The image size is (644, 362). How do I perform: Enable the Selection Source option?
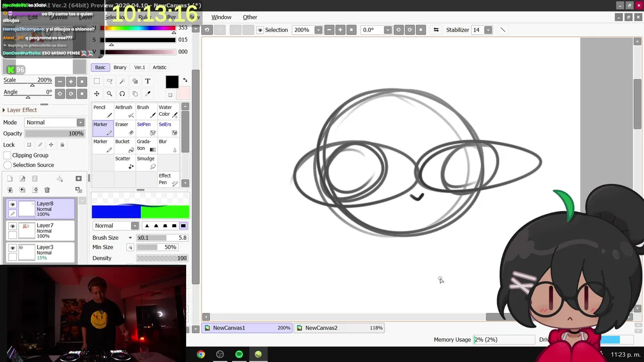[8, 165]
